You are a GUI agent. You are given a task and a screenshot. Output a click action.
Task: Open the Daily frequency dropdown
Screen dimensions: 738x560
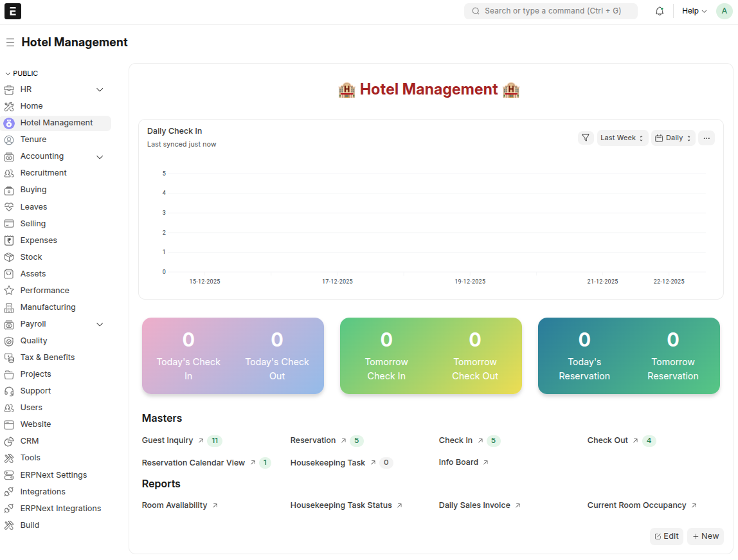click(672, 138)
